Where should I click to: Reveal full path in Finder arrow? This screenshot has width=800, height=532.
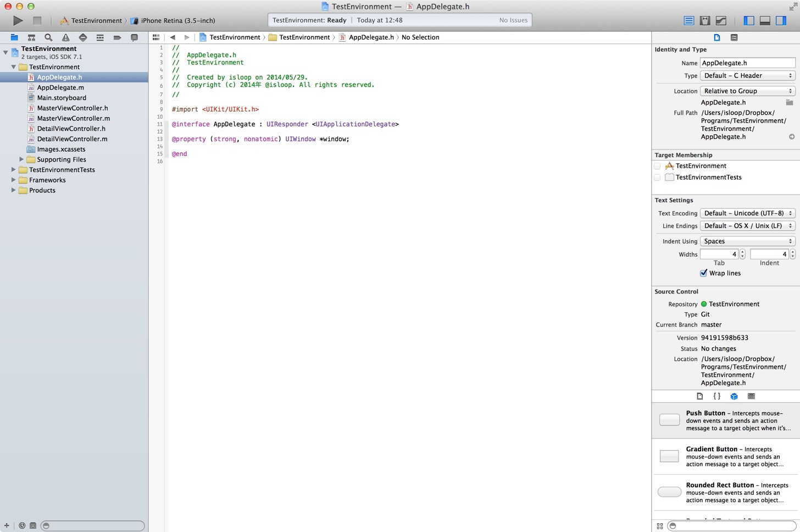792,137
